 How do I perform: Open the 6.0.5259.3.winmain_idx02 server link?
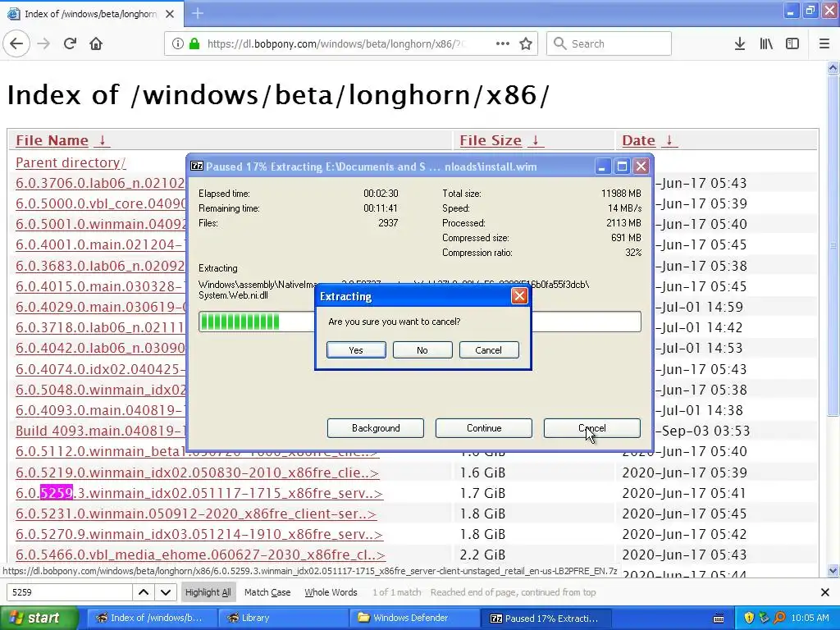click(199, 493)
